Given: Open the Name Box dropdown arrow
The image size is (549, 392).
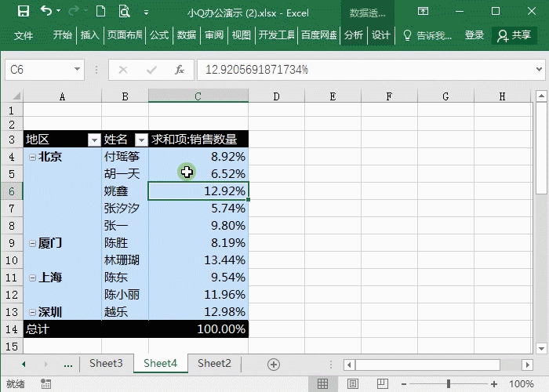Looking at the screenshot, I should tap(78, 69).
